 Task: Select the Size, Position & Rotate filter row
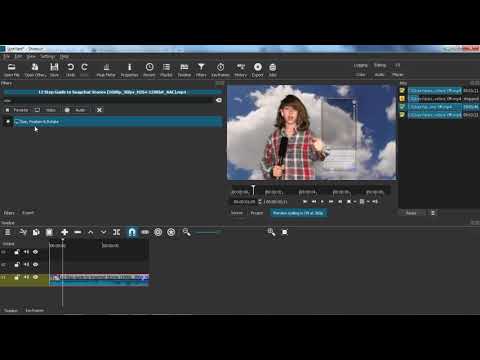118,122
